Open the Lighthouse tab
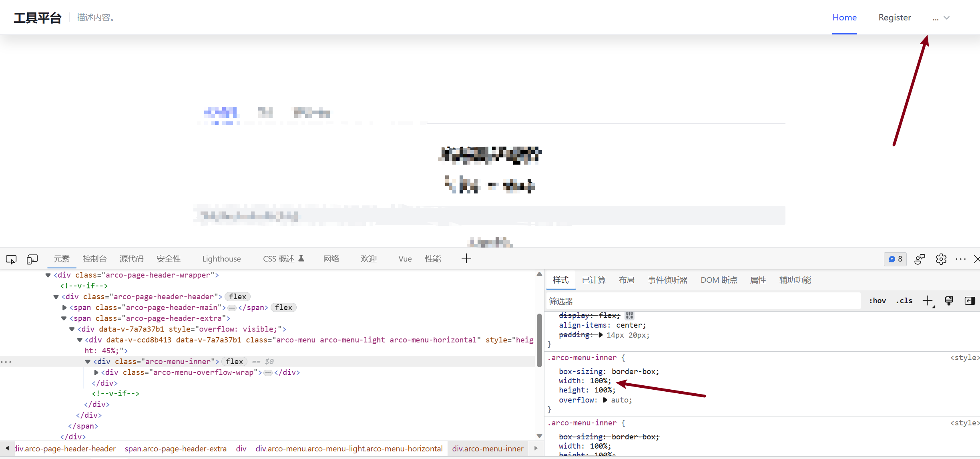The height and width of the screenshot is (459, 980). coord(221,259)
